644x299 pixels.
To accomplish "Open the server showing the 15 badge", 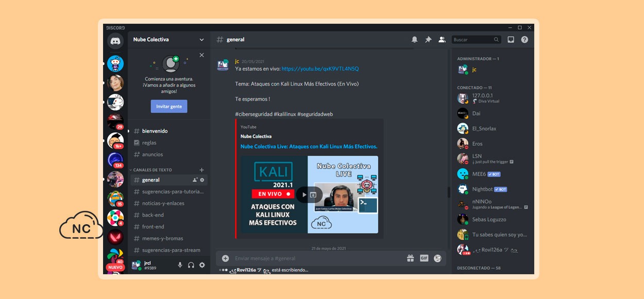I will coord(115,198).
